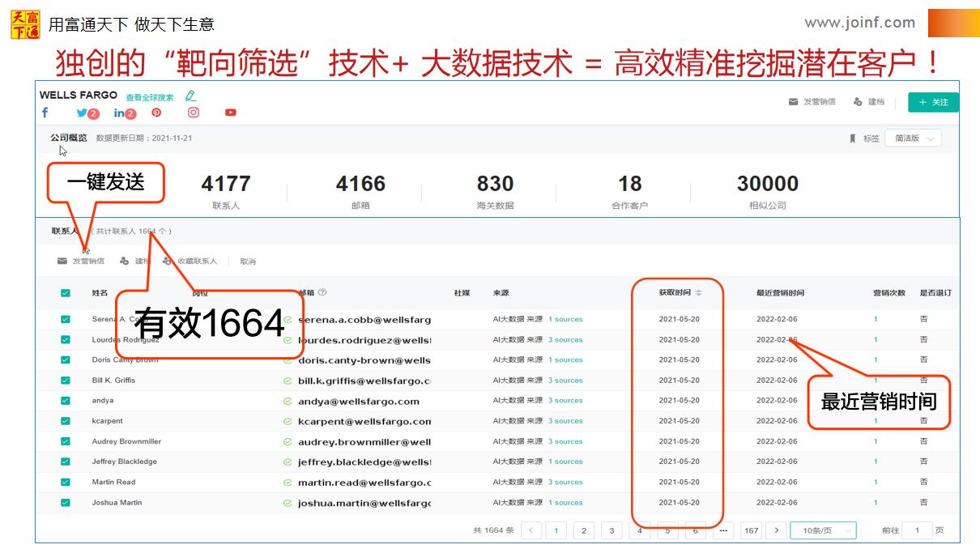Click 最近营销时间 column header
This screenshot has height=553, width=980.
point(780,292)
